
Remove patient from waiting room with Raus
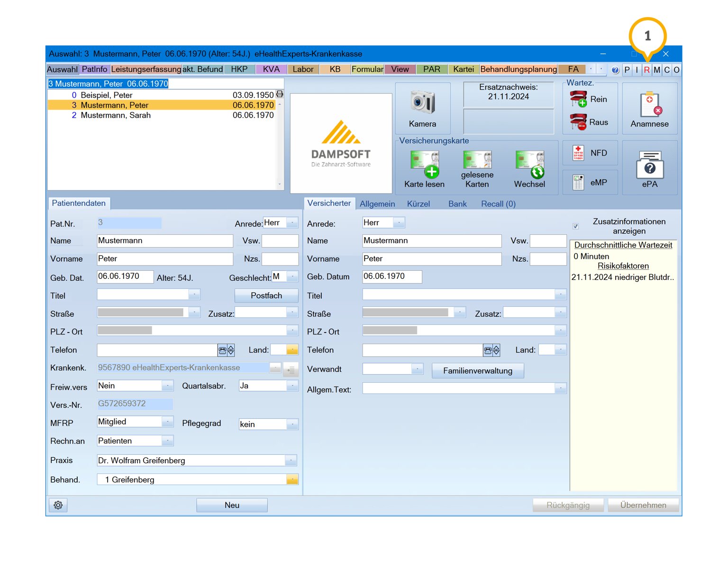(589, 122)
